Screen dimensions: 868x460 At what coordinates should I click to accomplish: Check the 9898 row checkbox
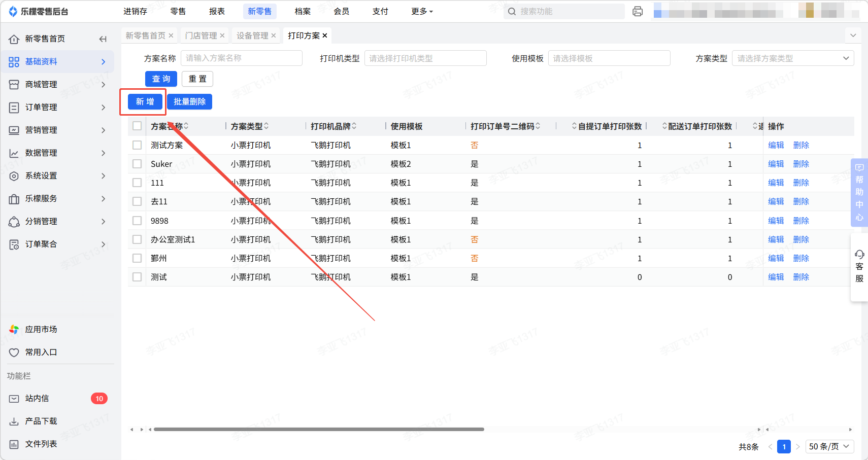(x=137, y=221)
